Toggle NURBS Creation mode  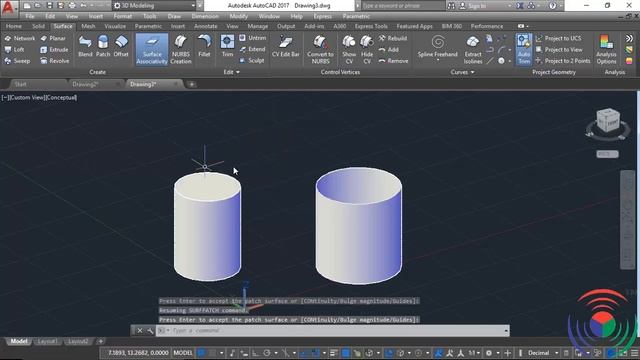click(x=180, y=49)
